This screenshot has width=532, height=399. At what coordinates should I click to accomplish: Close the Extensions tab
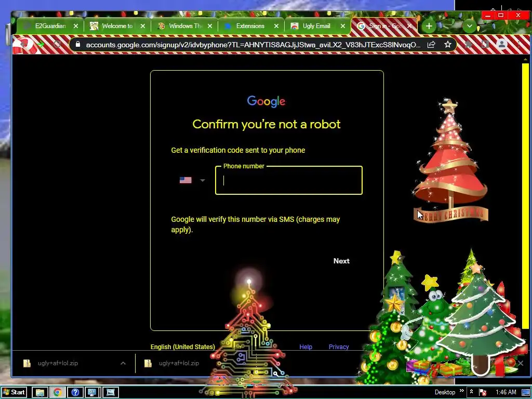click(x=276, y=26)
